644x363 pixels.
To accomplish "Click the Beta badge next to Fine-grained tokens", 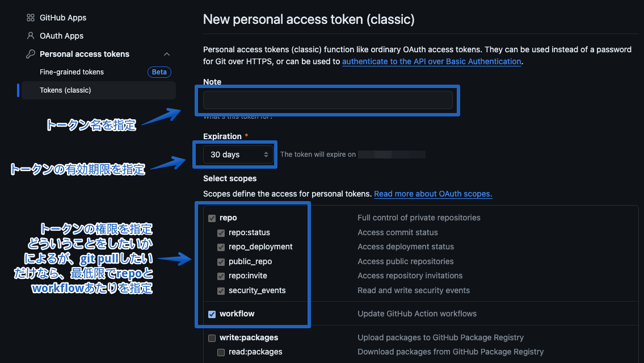I will point(159,72).
